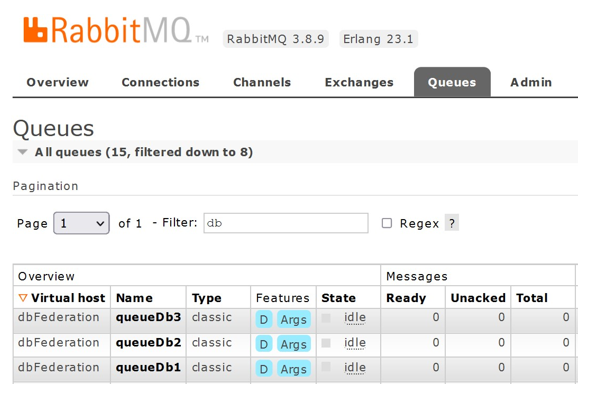The height and width of the screenshot is (396, 589).
Task: Sort by Virtual host column
Action: [68, 298]
